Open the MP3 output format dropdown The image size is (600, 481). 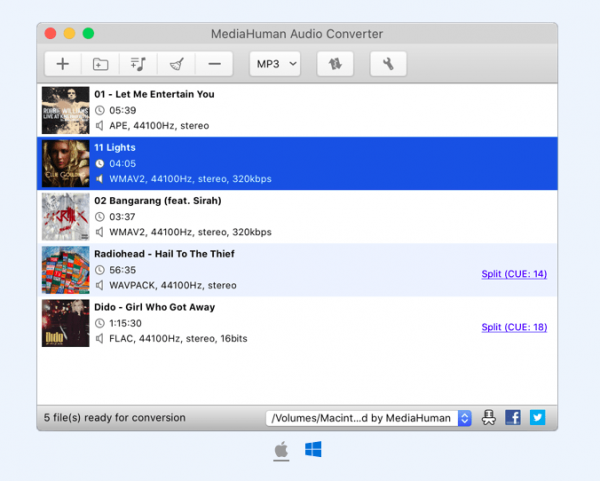(275, 64)
